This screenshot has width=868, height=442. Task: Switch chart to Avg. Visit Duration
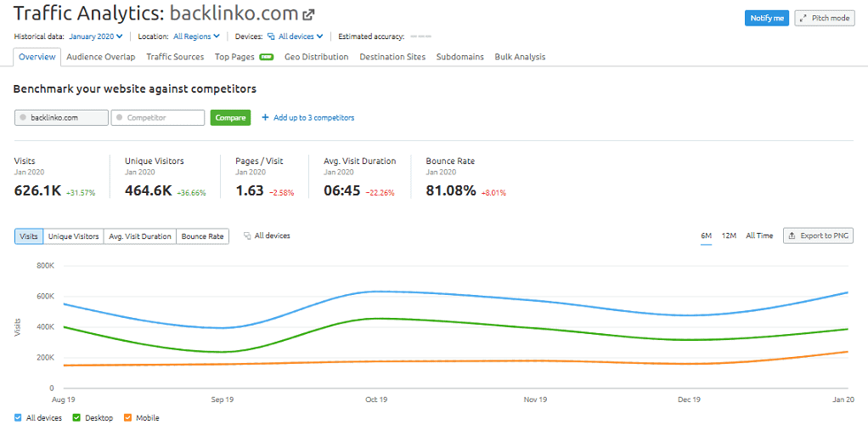140,236
